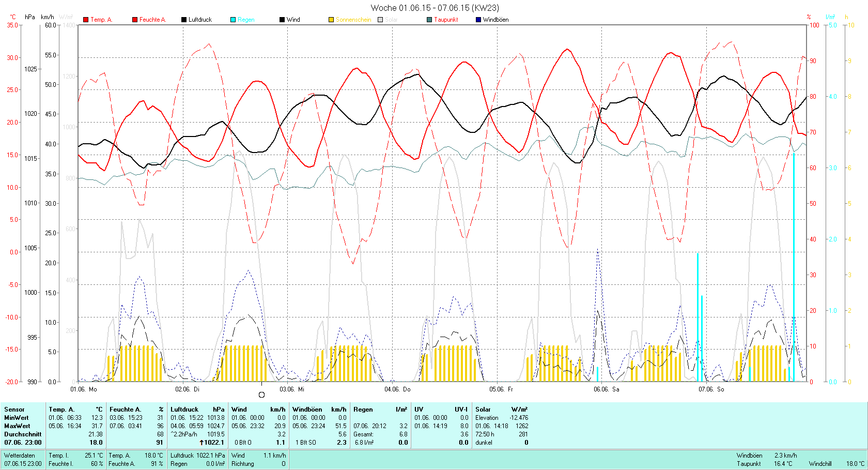Click the red Feuchte A. legend swatch
868x470 pixels.
point(135,20)
